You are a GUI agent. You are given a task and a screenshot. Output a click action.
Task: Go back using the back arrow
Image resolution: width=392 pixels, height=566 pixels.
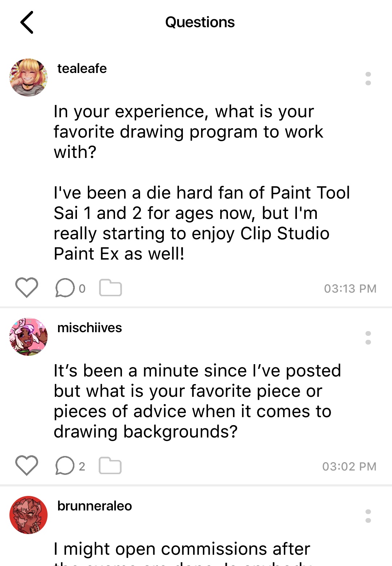point(26,23)
